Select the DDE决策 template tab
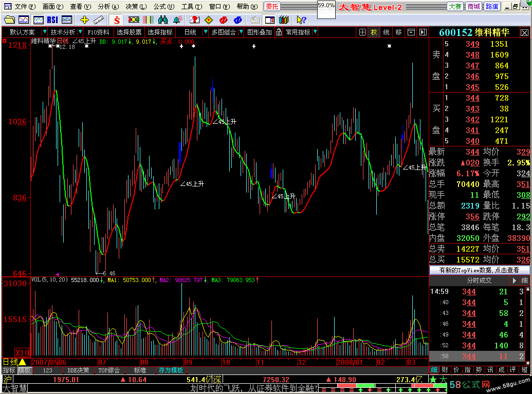 (78, 370)
